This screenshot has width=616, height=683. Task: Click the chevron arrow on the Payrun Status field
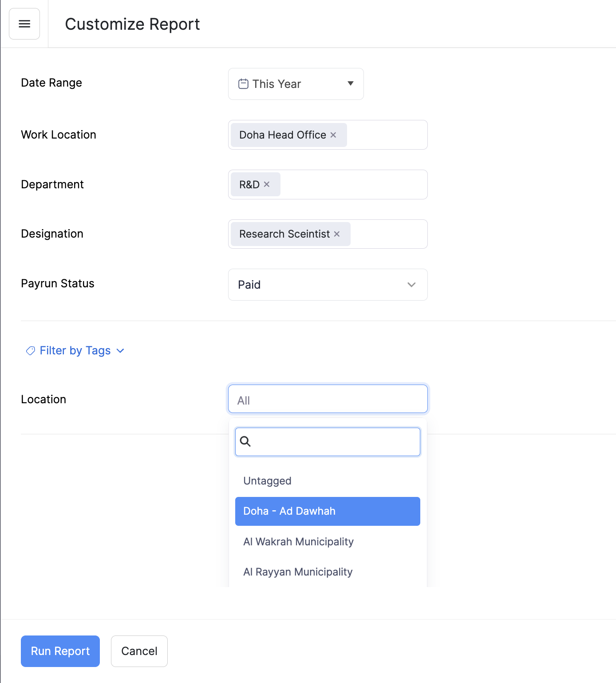pyautogui.click(x=411, y=285)
